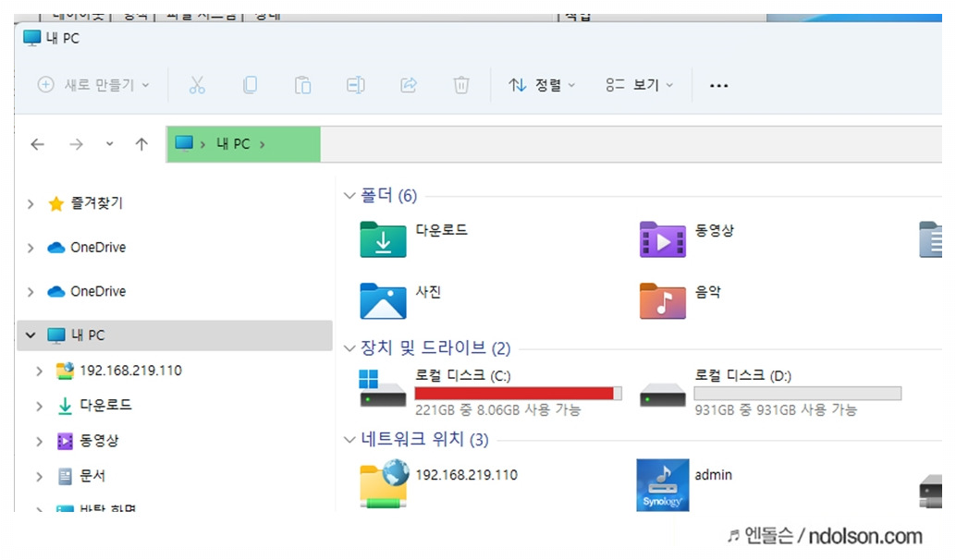Screen dimensions: 956x560
Task: Click the empty D: drive usage bar
Action: point(798,394)
